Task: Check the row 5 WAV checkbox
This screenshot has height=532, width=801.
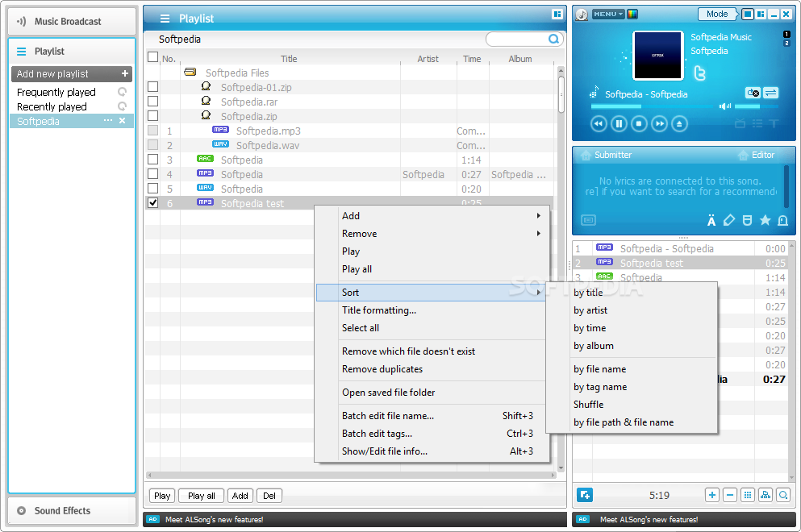Action: click(x=152, y=189)
